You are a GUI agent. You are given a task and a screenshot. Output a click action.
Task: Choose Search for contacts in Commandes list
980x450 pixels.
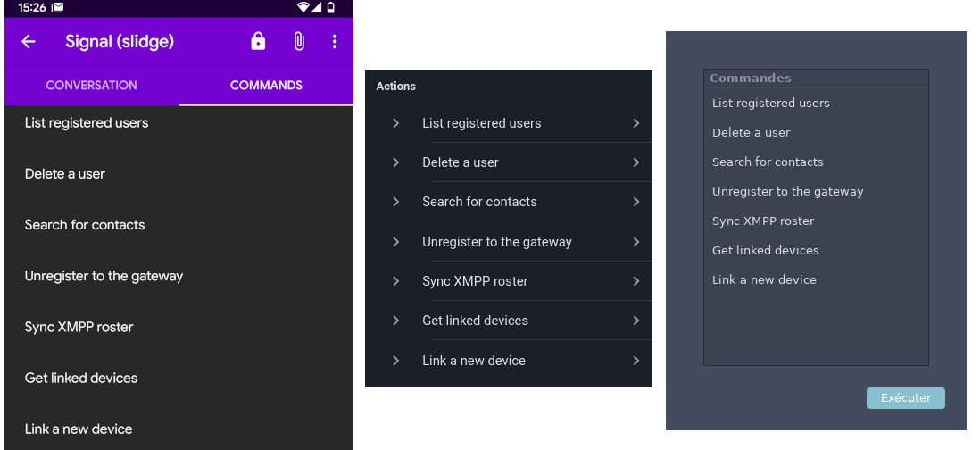(x=768, y=162)
